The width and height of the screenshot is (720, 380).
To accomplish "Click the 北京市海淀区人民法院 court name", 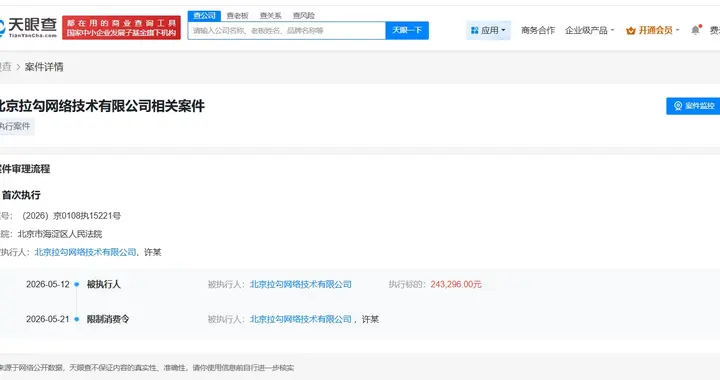I will click(60, 234).
